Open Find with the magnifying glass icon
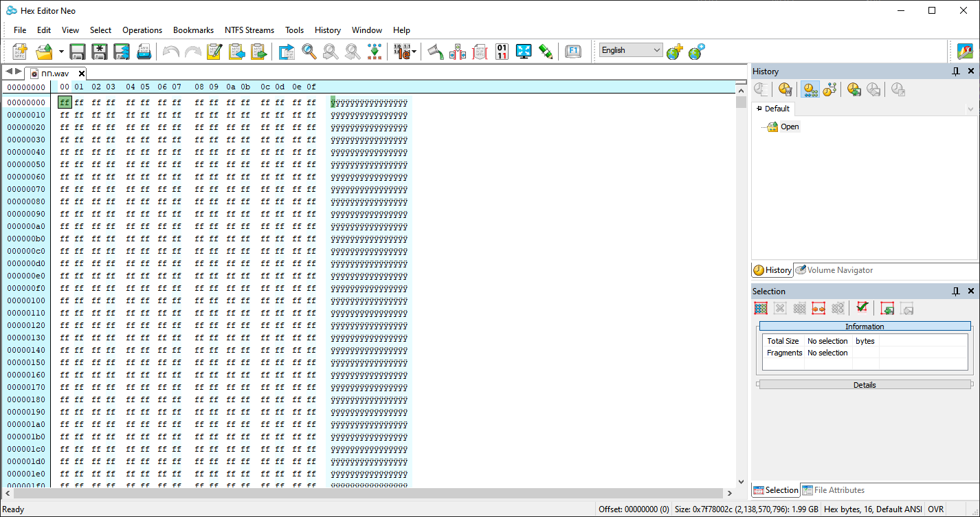 point(309,52)
